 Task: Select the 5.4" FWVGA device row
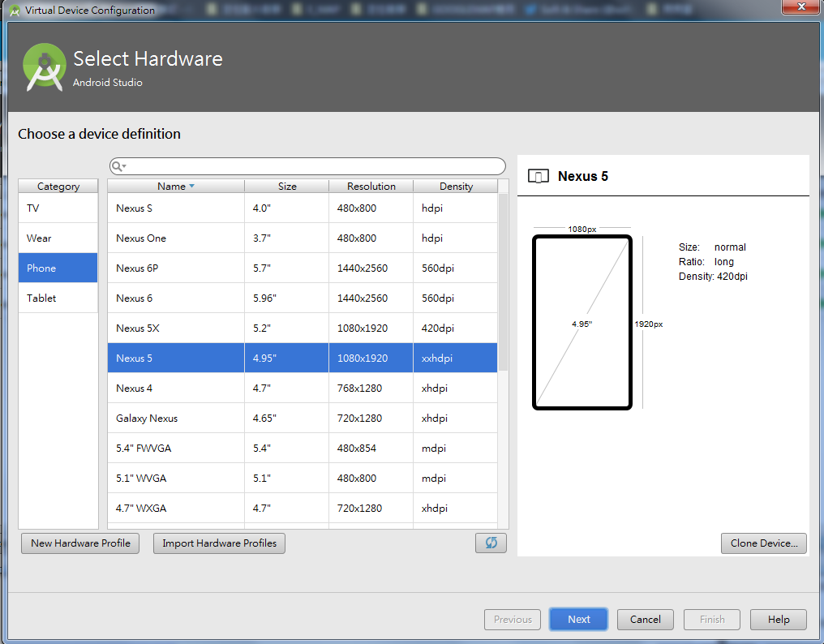pyautogui.click(x=303, y=448)
